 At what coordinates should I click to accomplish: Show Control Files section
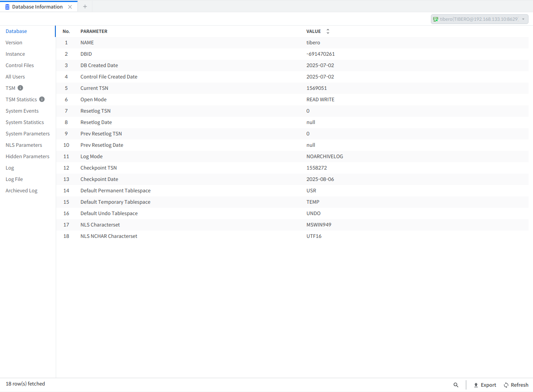pos(20,65)
